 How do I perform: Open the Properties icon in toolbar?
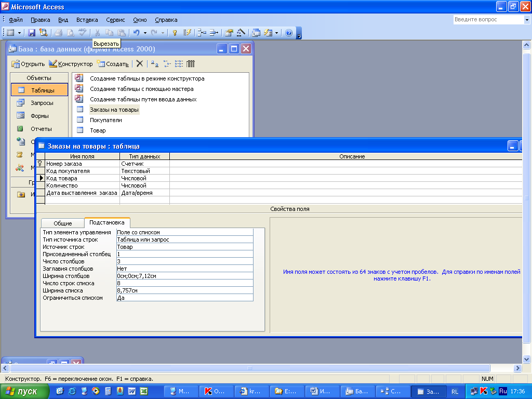pyautogui.click(x=229, y=33)
